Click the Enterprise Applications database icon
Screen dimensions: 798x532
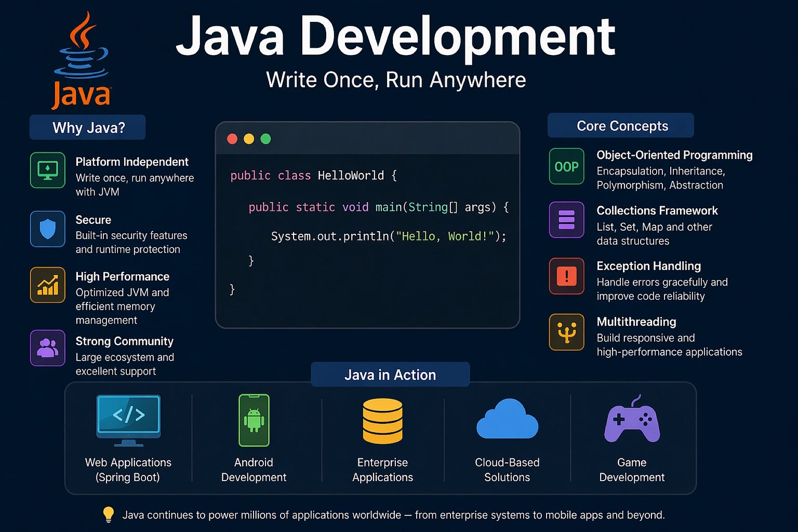click(x=382, y=421)
